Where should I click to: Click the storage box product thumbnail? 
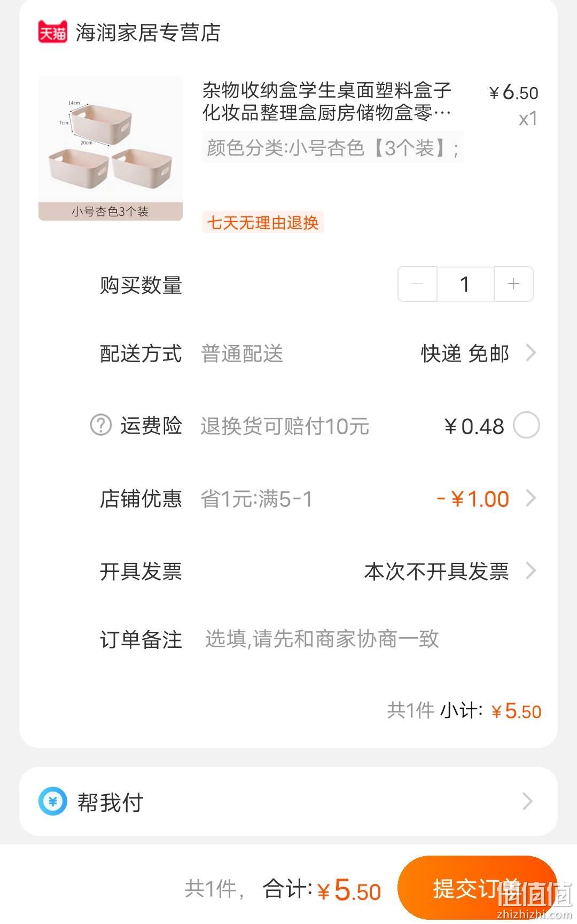tap(111, 148)
